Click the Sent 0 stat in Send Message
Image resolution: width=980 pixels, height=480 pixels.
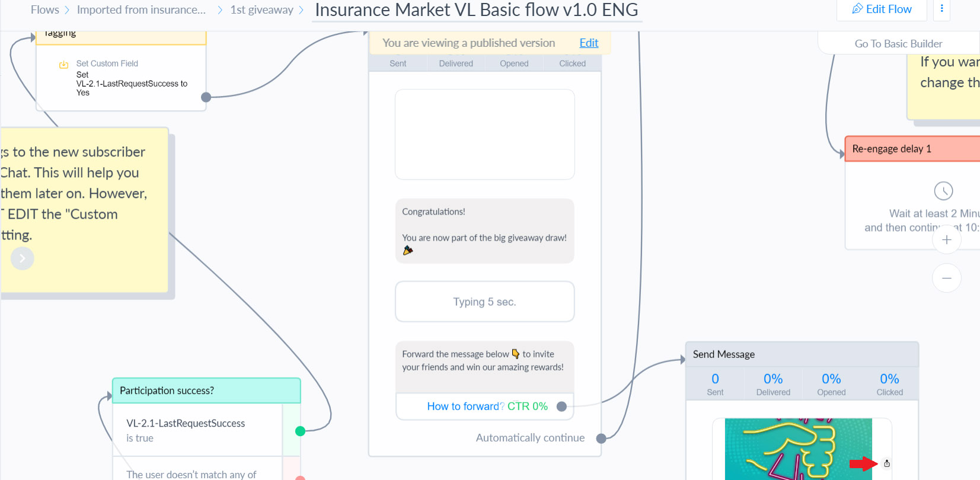(715, 384)
